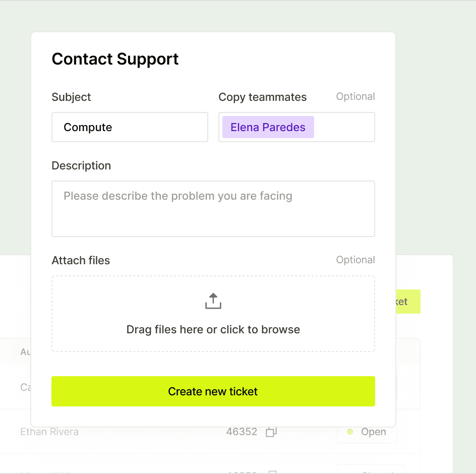Screen dimensions: 476x474
Task: Click the Copy teammates label
Action: [263, 97]
